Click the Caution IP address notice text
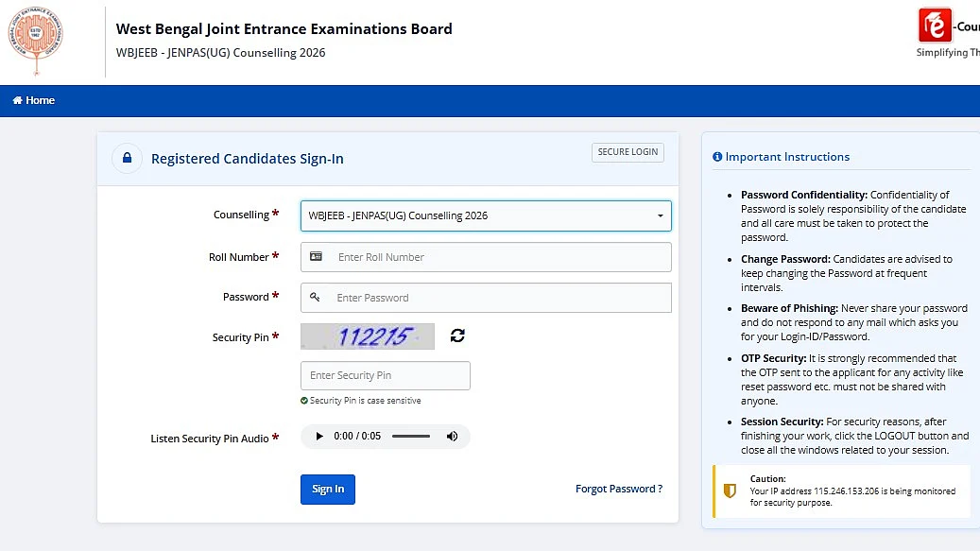This screenshot has height=551, width=980. (x=852, y=496)
